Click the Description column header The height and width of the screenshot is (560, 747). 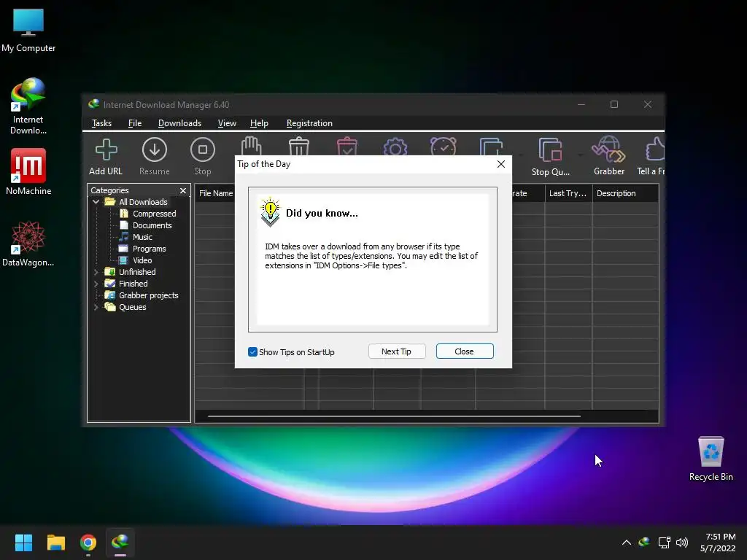(x=625, y=193)
